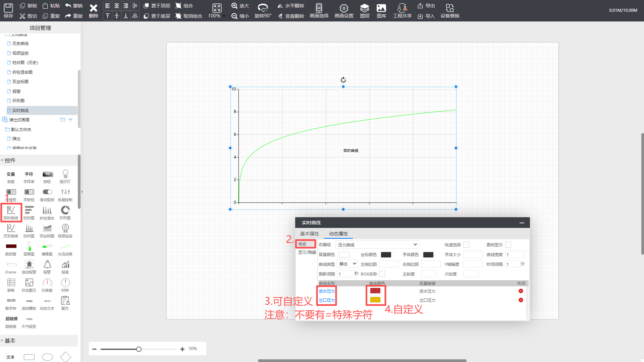
Task: Open the history curve page in tree
Action: point(20,44)
